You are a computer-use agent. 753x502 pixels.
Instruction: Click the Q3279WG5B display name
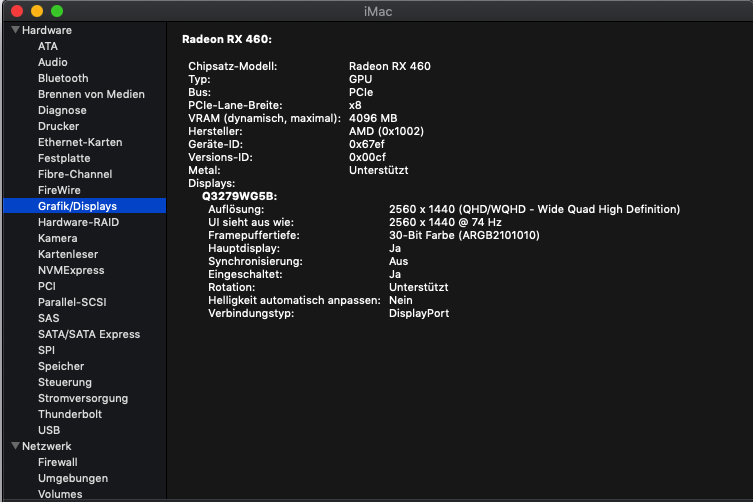click(x=239, y=196)
